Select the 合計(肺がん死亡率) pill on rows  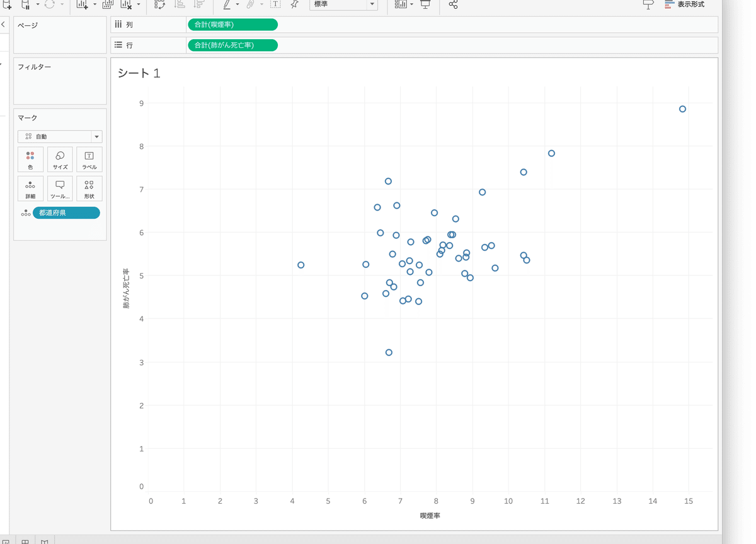232,45
